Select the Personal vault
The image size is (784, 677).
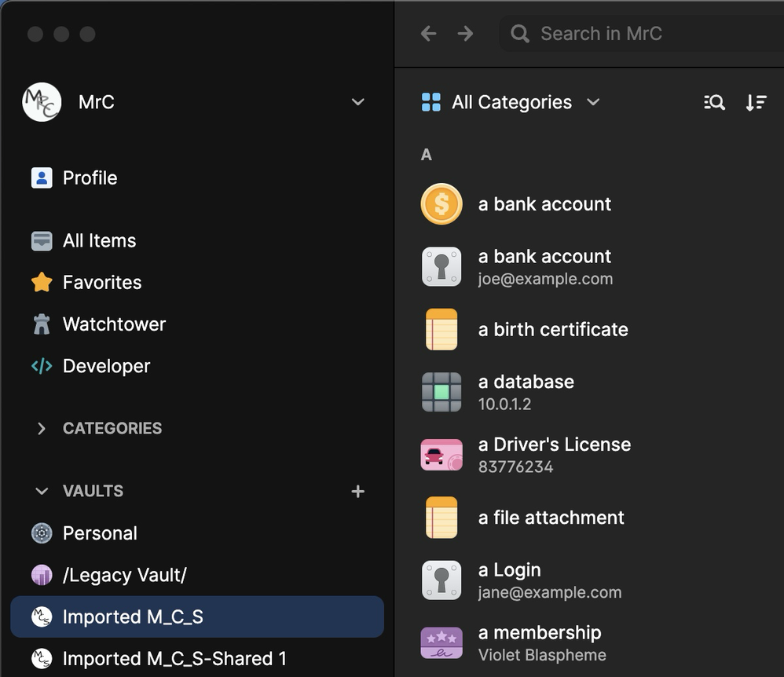pos(100,533)
